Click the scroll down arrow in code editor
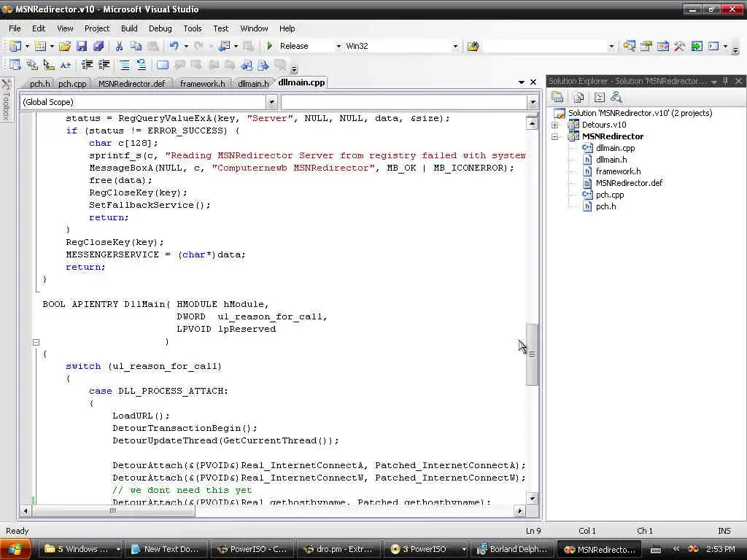The image size is (747, 560). click(532, 499)
